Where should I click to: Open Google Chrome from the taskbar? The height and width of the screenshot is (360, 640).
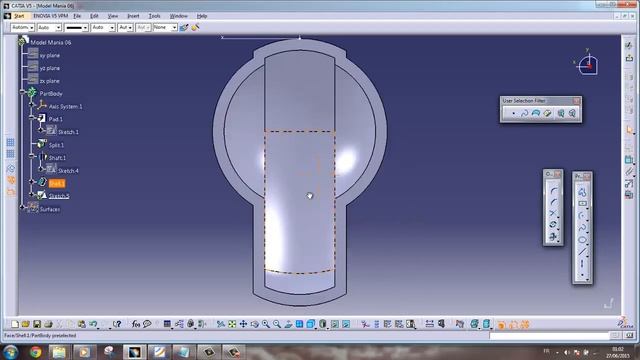[36, 352]
